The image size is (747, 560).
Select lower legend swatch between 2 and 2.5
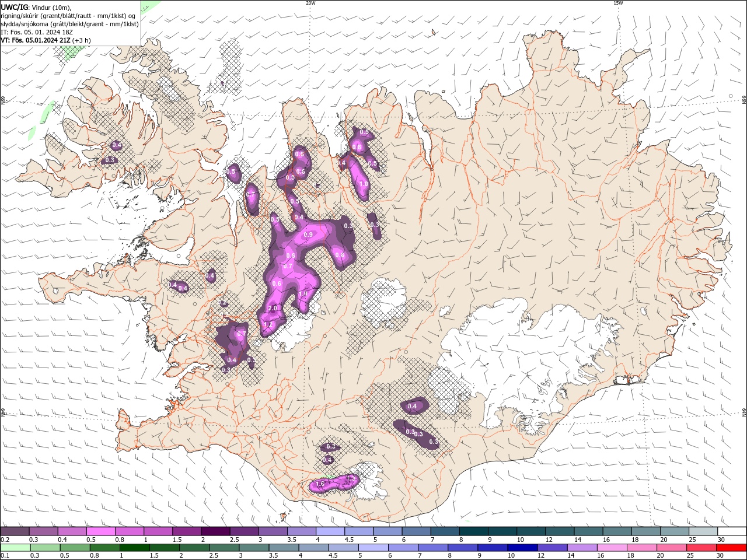pyautogui.click(x=194, y=548)
